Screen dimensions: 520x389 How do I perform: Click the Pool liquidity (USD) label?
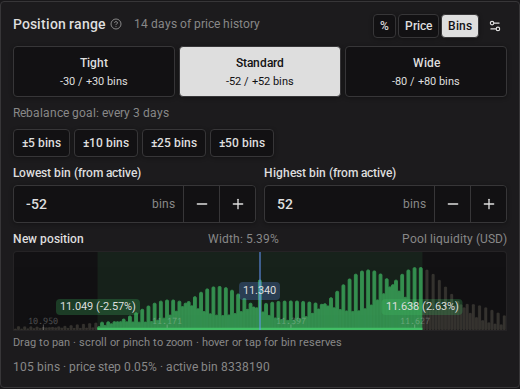(x=454, y=239)
